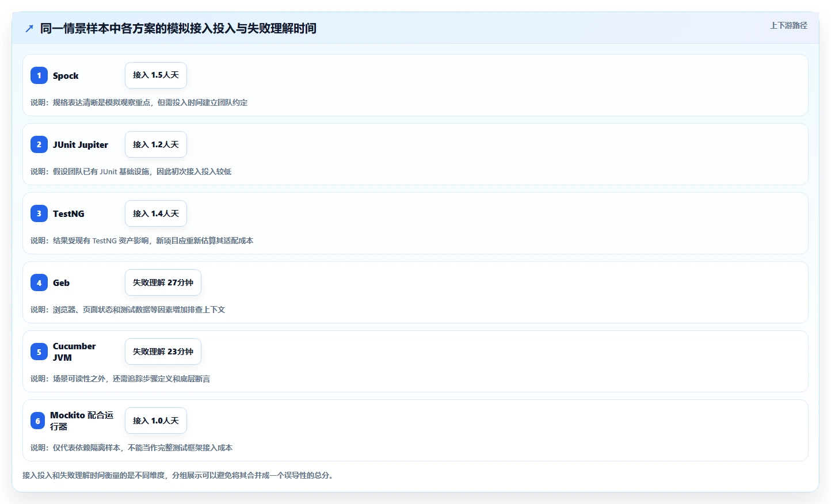Viewport: 831px width, 504px height.
Task: Click the TestNG scheme name
Action: coord(68,213)
